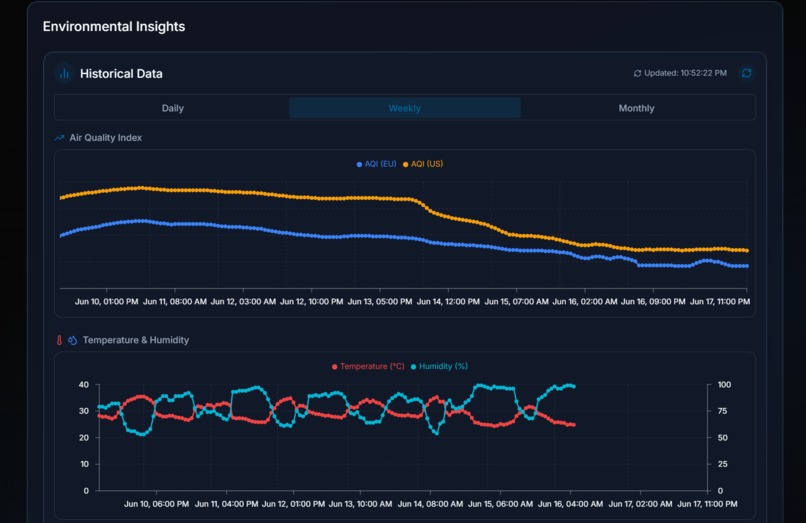Click the Updated: 10:52:22 PM timestamp

[x=685, y=73]
